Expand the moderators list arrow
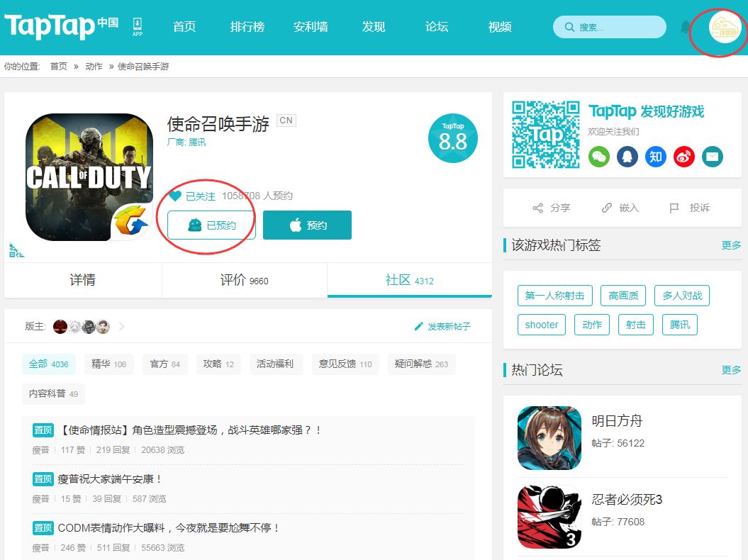 point(121,327)
